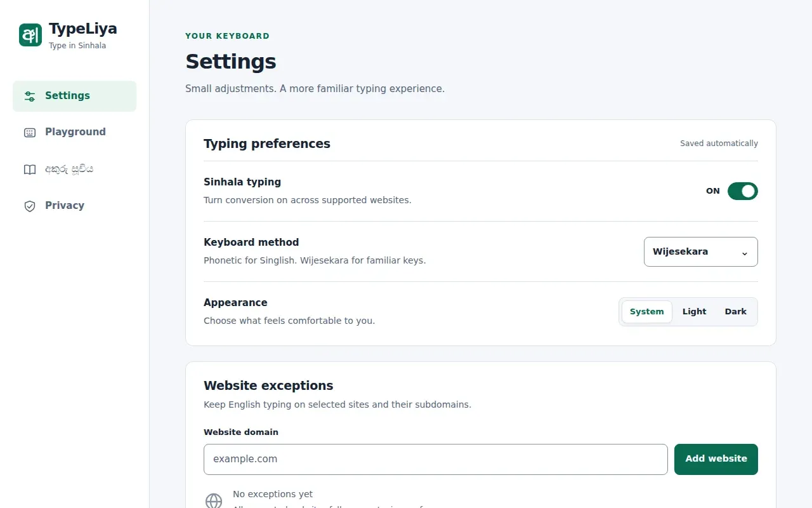The width and height of the screenshot is (812, 508).
Task: Click the Choose what feels comfortable text
Action: (289, 321)
